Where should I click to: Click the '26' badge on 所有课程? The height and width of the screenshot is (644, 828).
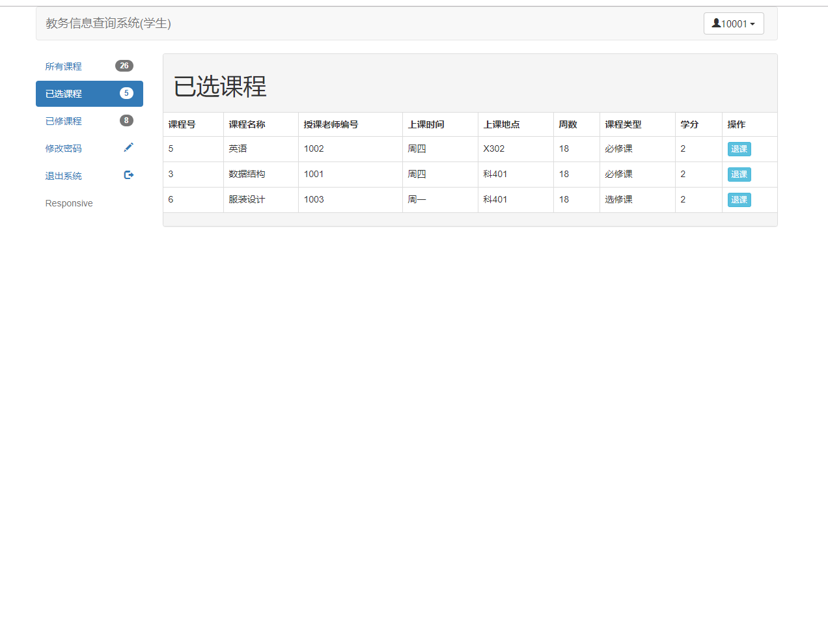125,65
